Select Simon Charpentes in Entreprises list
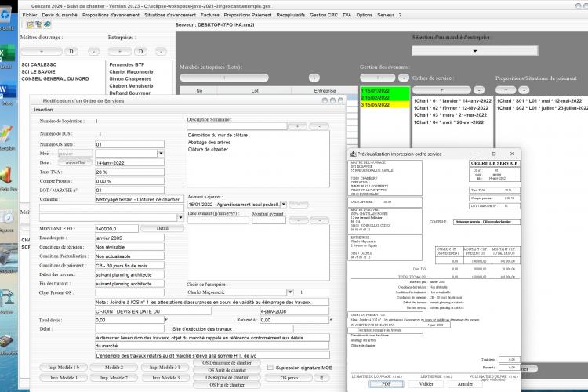Screen dimensions: 588x392 point(130,78)
